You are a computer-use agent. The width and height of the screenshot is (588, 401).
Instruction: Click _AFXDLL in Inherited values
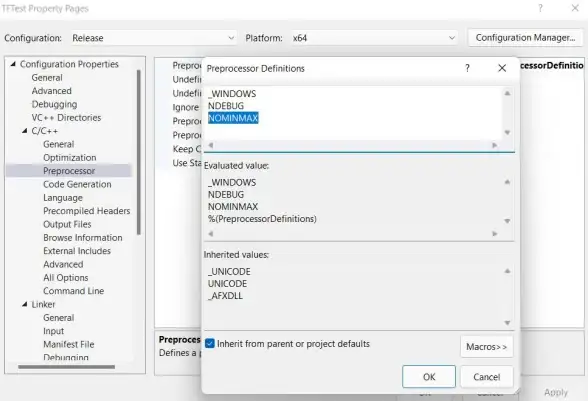tap(225, 296)
